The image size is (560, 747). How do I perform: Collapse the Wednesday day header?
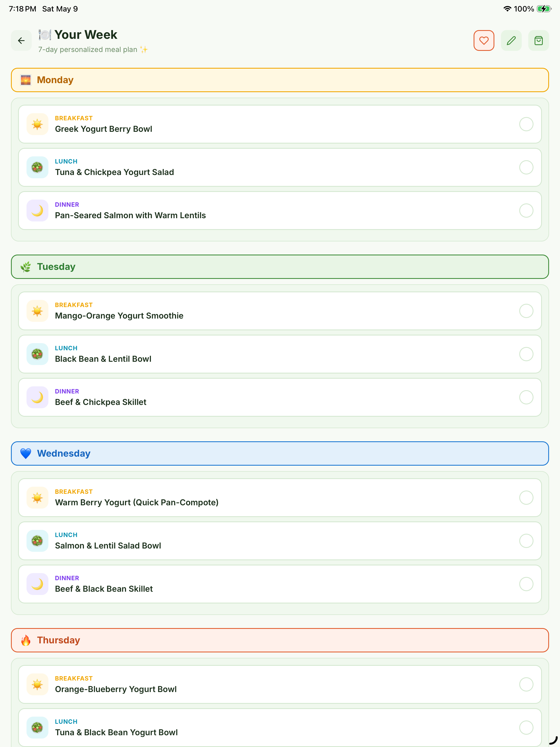(x=280, y=454)
